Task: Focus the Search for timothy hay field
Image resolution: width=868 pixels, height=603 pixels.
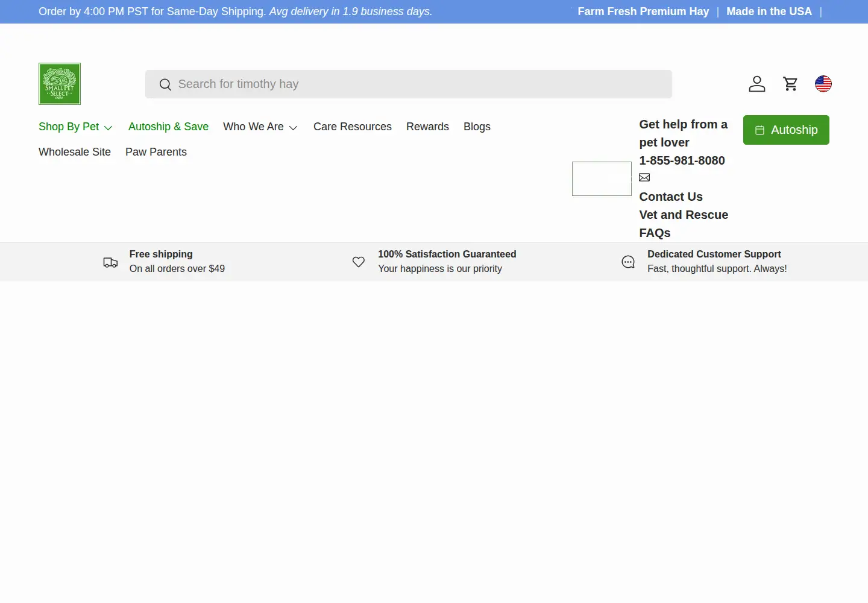Action: 409,84
